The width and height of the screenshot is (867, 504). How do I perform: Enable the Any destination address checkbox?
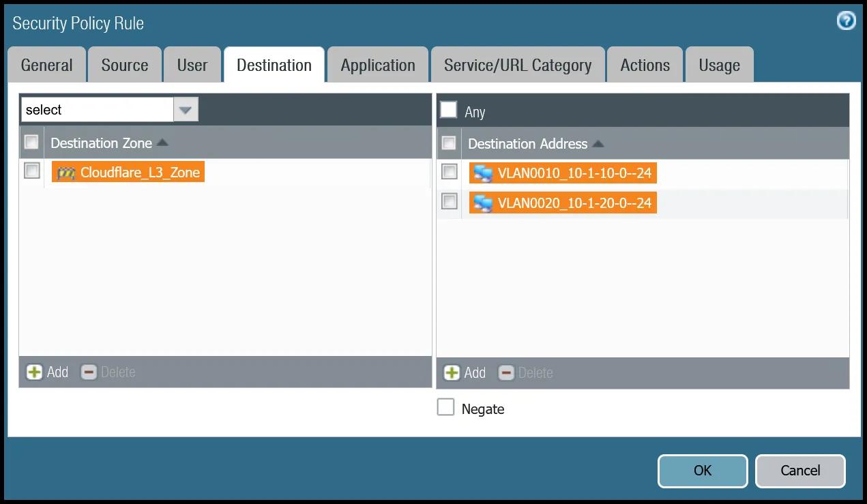[x=449, y=110]
